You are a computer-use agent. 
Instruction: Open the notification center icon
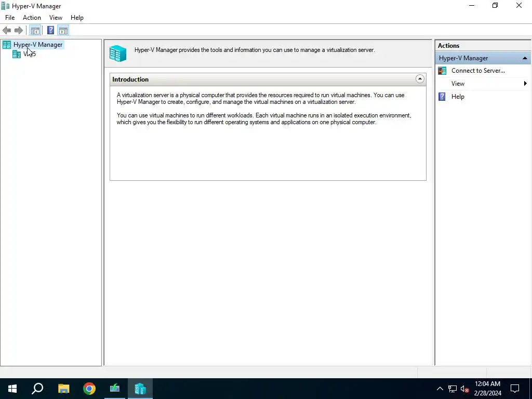[515, 389]
